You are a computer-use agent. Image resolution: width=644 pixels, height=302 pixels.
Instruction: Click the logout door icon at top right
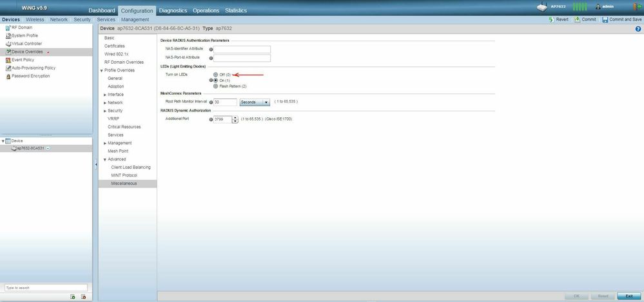[637, 6]
